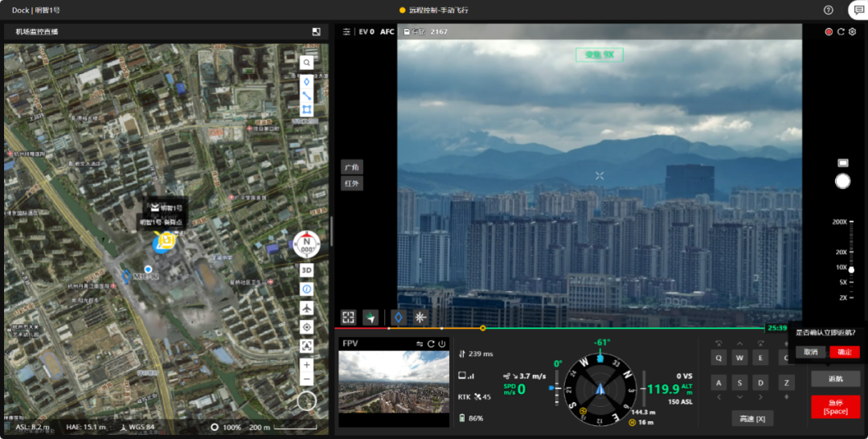Click the 239 ms latency indicator

[476, 354]
